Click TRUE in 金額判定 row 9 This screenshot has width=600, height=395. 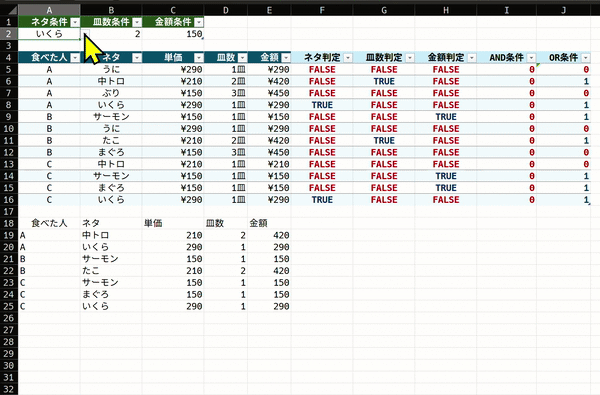click(446, 117)
